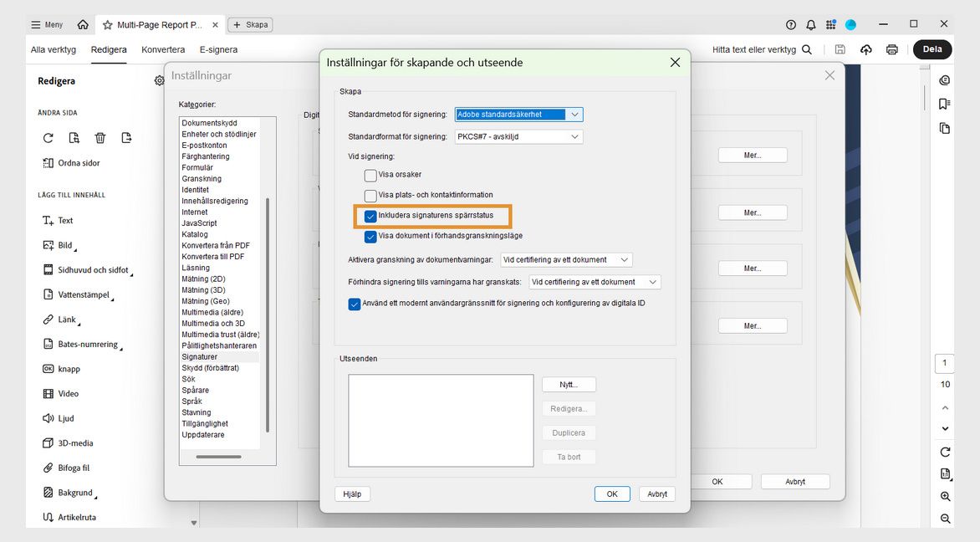The width and height of the screenshot is (980, 542).
Task: Click the Kategorier list vertical scrollbar
Action: click(x=268, y=315)
